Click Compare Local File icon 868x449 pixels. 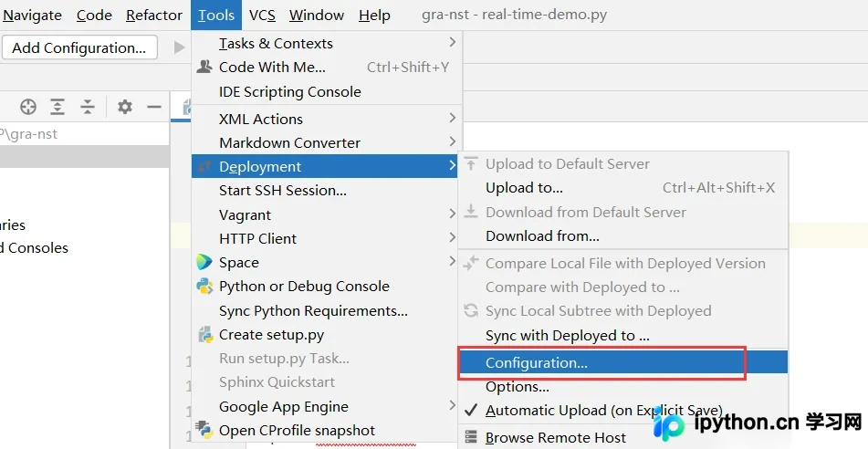[471, 263]
